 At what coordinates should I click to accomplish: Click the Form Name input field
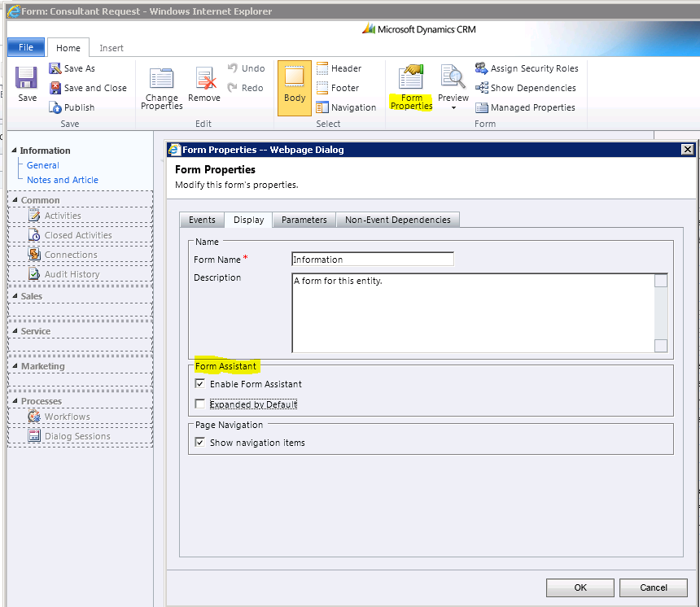[372, 260]
